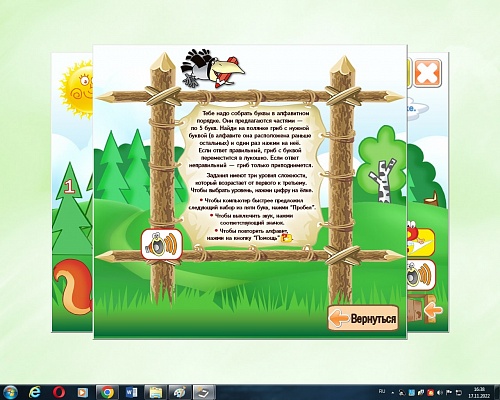The width and height of the screenshot is (500, 400).
Task: Launch Internet Explorer from the taskbar
Action: 34,392
